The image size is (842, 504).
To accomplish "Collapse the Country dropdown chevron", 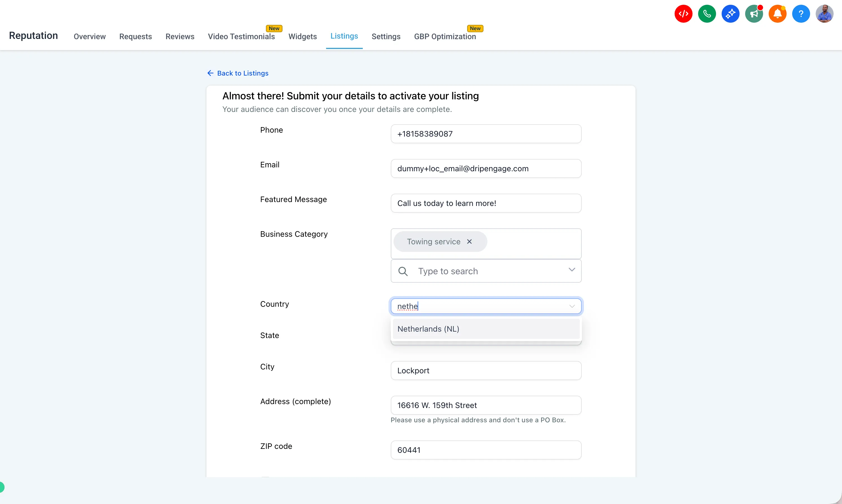I will point(572,306).
